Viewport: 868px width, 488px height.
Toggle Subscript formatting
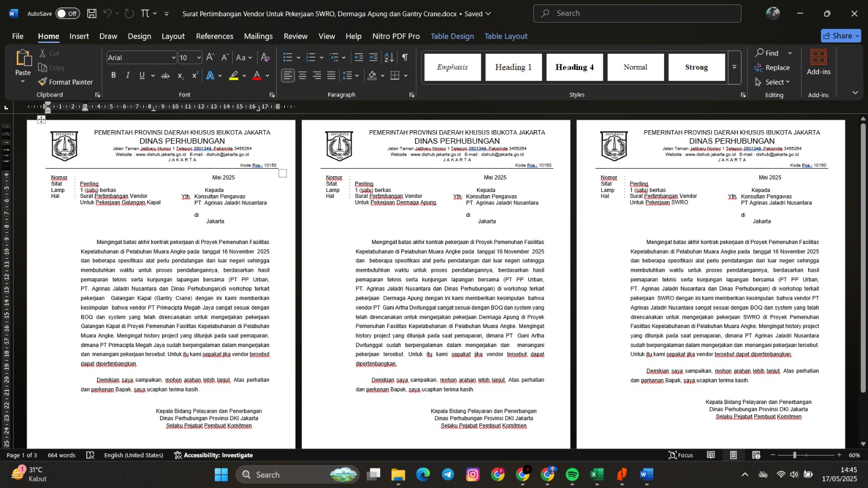pos(181,75)
